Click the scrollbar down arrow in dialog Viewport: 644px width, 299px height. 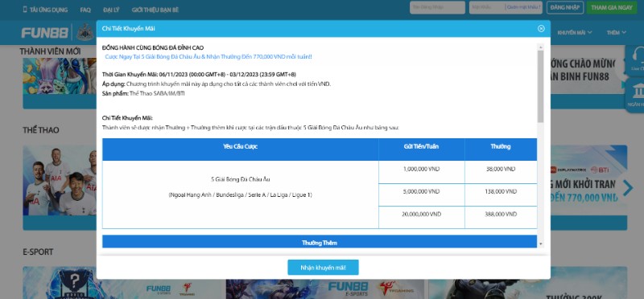click(540, 244)
